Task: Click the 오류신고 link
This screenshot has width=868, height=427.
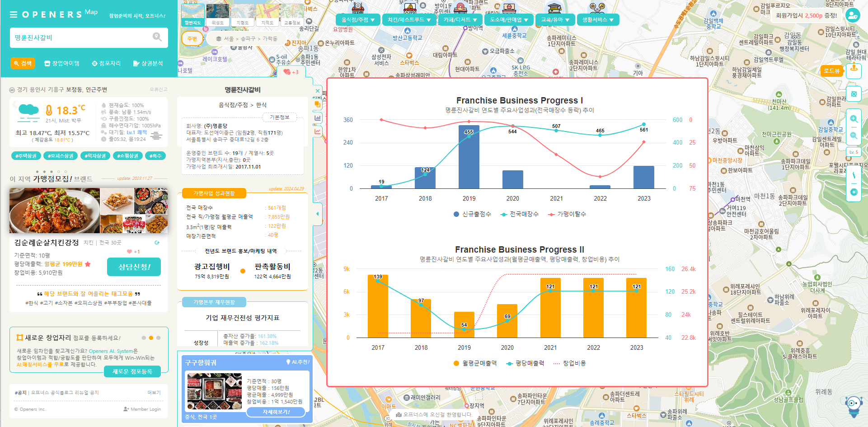Action: coord(158,89)
